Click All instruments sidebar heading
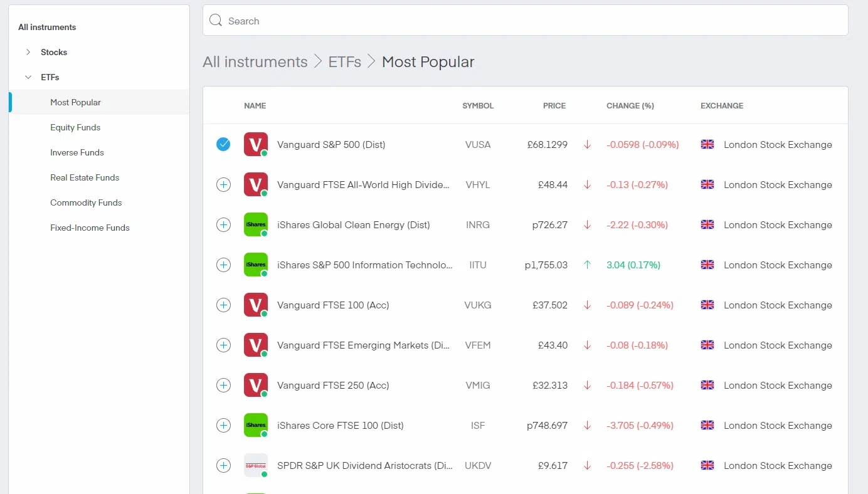The height and width of the screenshot is (494, 868). 47,27
